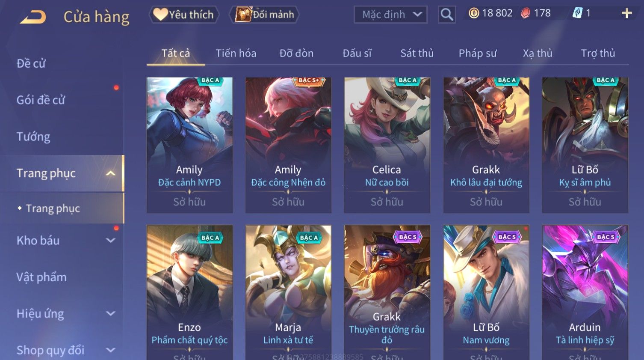Image resolution: width=644 pixels, height=360 pixels.
Task: Click the plus icon to add currency
Action: click(x=626, y=14)
